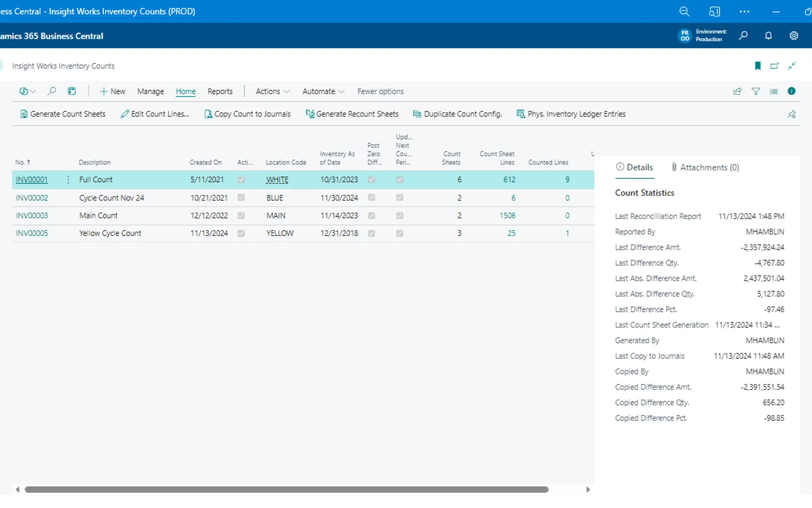Click the analysis mode icon beside search
This screenshot has height=508, width=812.
[72, 91]
